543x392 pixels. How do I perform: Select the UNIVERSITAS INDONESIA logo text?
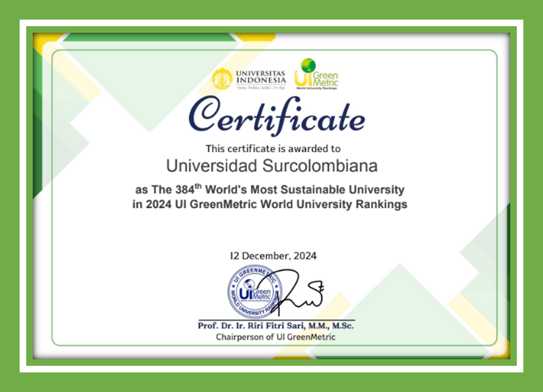pos(261,77)
